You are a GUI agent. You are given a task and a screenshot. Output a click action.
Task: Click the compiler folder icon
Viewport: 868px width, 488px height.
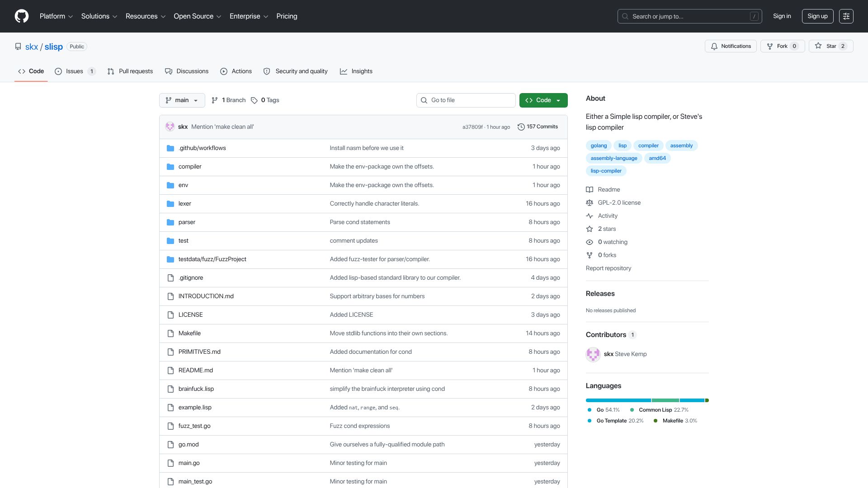pos(170,167)
